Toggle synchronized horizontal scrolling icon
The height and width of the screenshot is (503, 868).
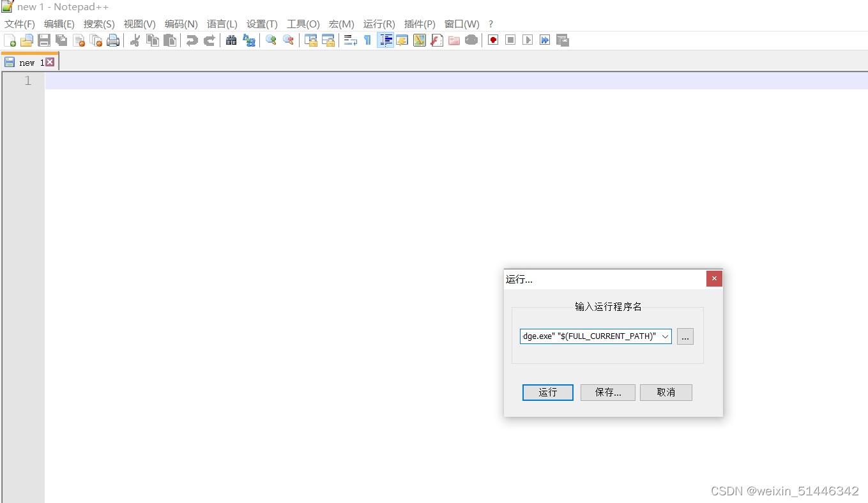(x=328, y=40)
